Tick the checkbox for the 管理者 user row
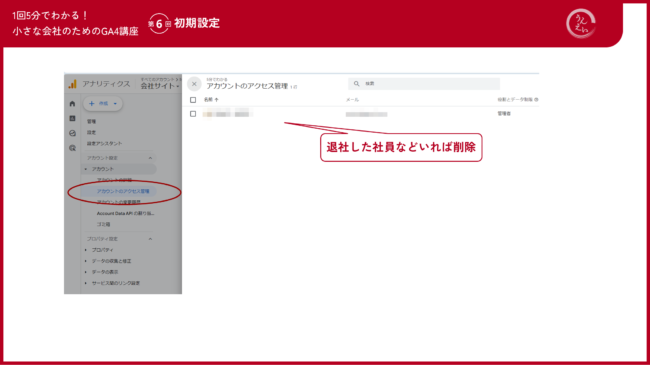The height and width of the screenshot is (365, 650). click(193, 114)
